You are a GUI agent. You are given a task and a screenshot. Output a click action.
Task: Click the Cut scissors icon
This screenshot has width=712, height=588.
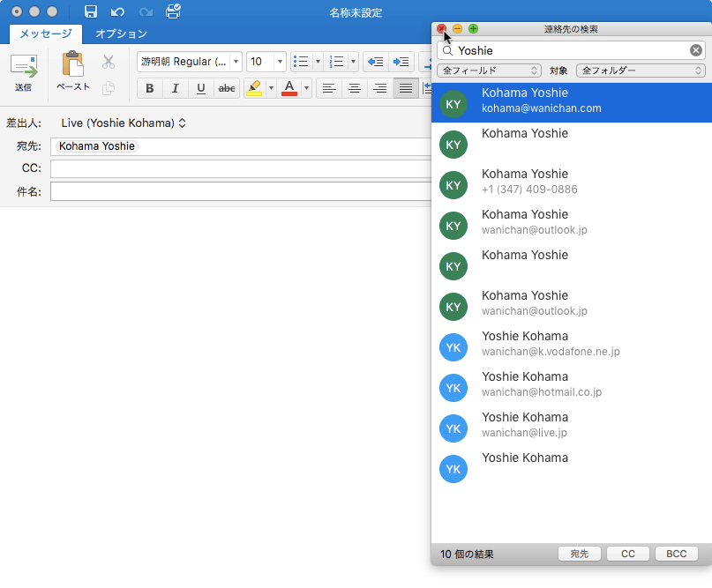click(108, 63)
